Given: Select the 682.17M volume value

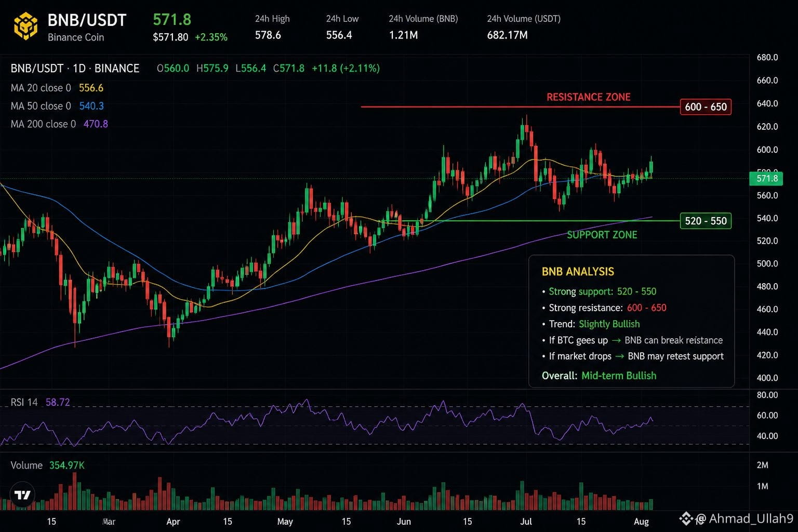Looking at the screenshot, I should tap(508, 35).
